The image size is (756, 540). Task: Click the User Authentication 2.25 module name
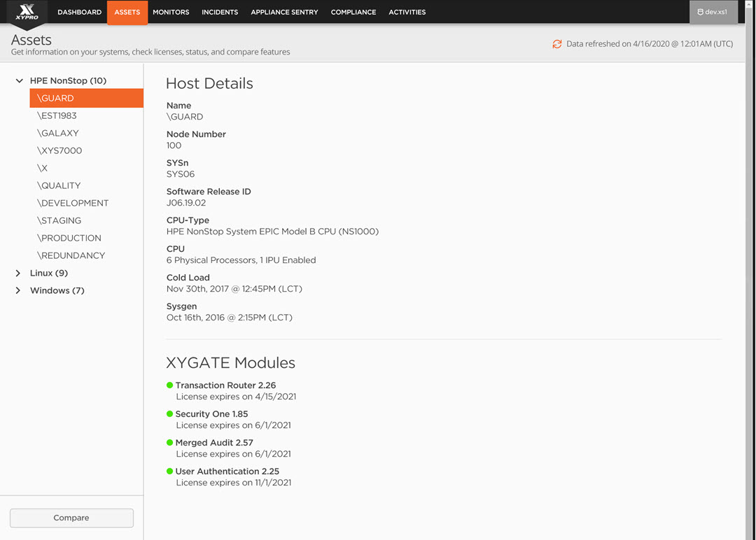point(227,471)
